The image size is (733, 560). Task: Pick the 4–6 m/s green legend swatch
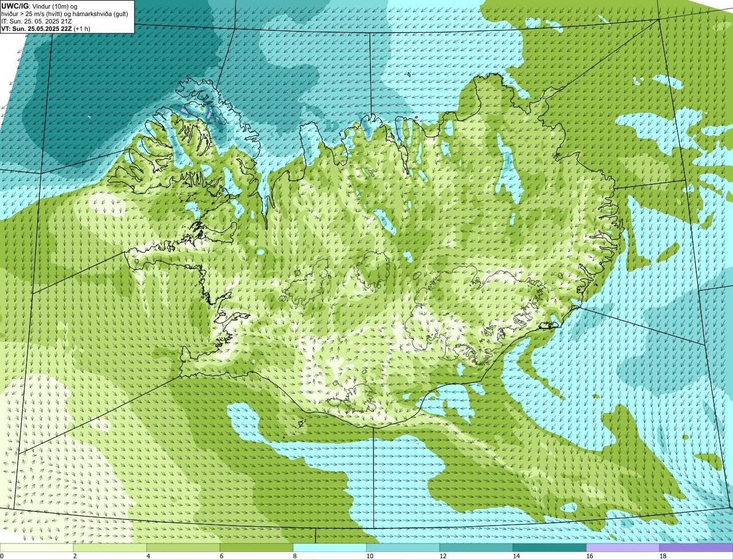tap(183, 548)
